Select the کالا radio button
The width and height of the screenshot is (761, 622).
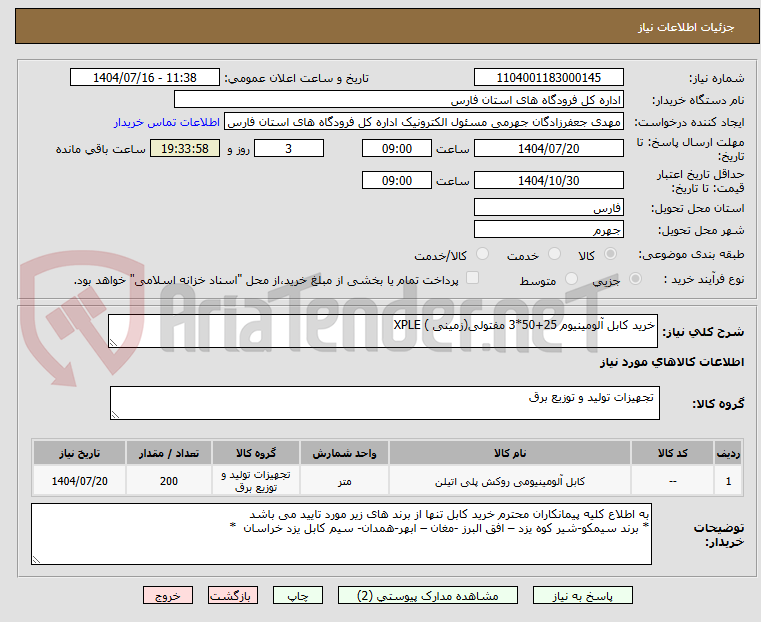[611, 254]
